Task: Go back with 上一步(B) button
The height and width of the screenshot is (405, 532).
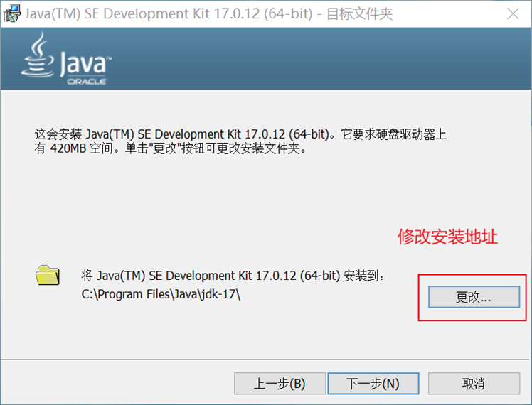Action: pos(280,384)
